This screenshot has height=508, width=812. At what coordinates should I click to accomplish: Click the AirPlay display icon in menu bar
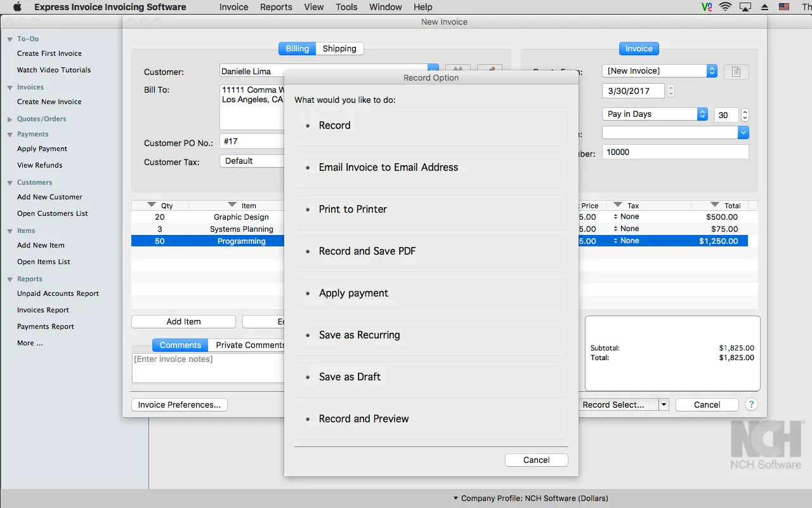click(x=745, y=7)
